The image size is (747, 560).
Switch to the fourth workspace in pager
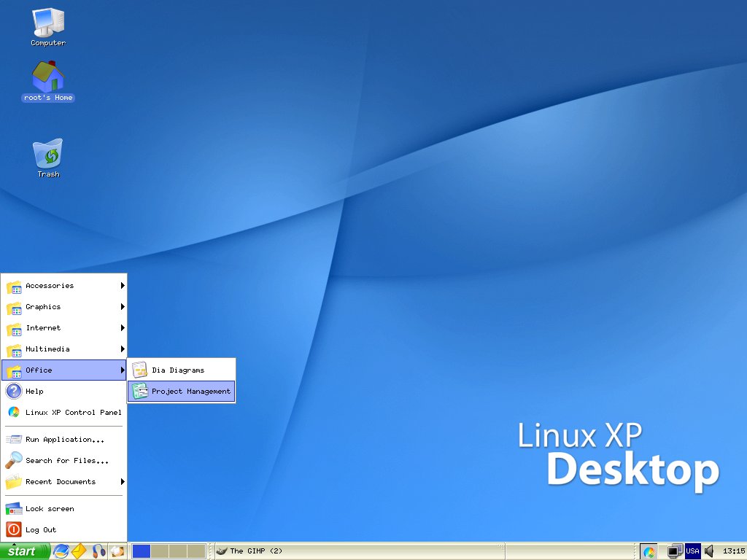pos(196,551)
